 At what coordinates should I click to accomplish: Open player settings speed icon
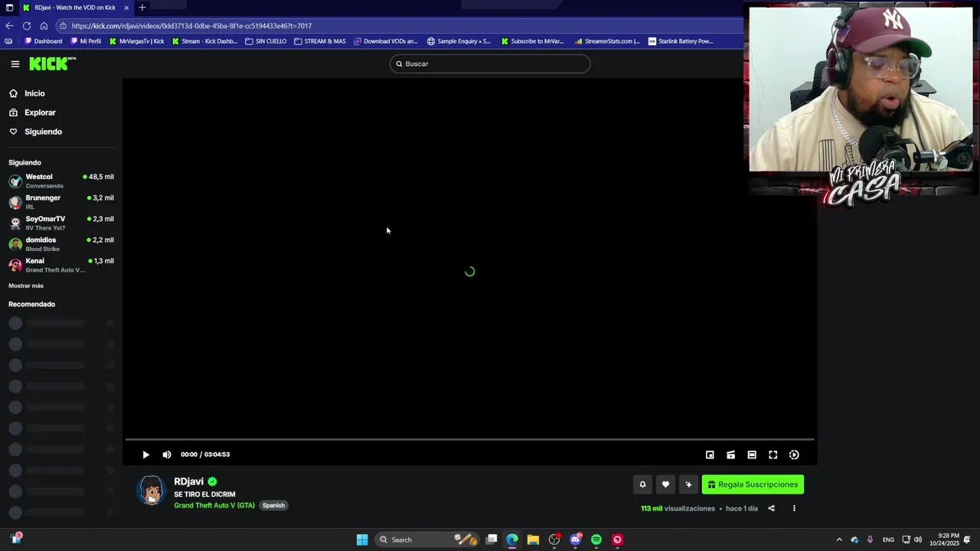coord(794,455)
